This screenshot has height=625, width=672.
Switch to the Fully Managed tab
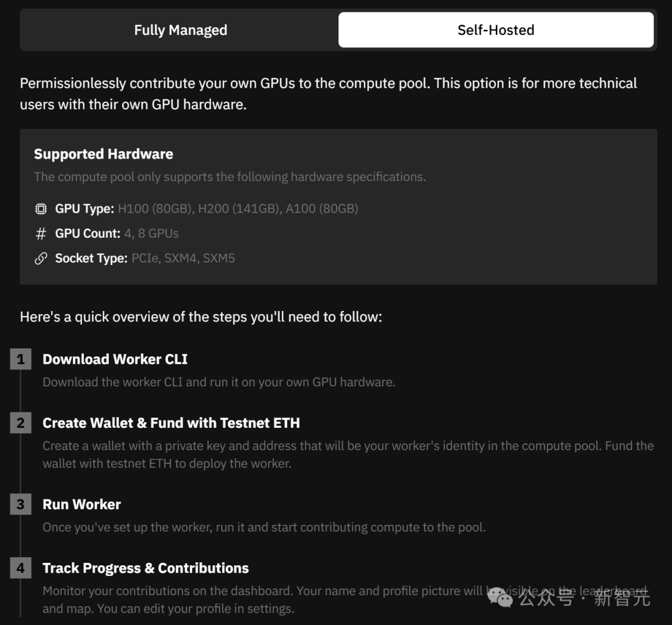point(180,30)
